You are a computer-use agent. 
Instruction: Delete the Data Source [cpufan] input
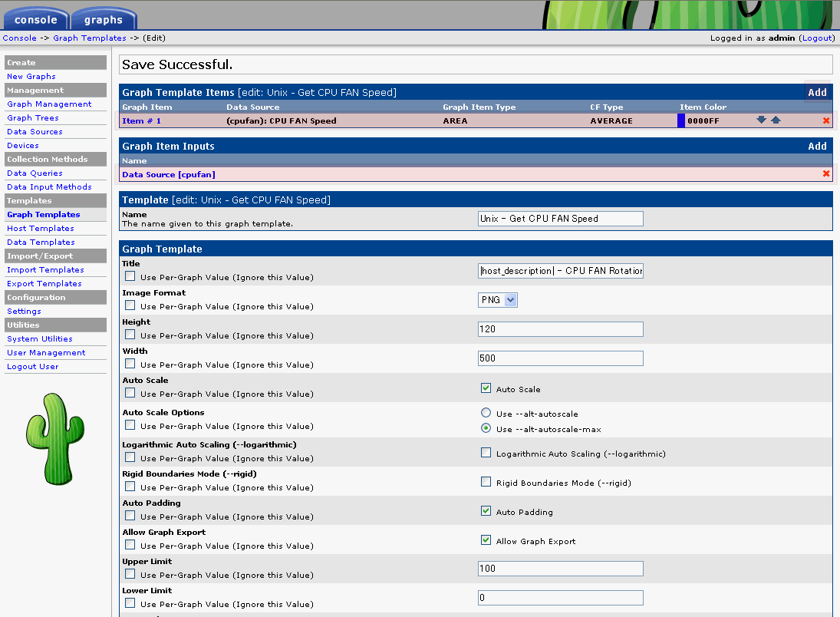point(826,174)
